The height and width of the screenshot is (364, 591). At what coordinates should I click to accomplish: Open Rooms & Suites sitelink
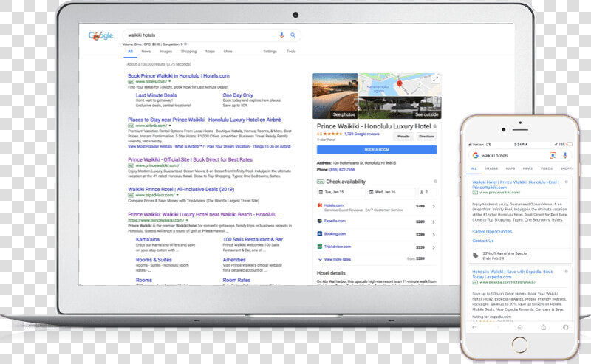point(154,260)
